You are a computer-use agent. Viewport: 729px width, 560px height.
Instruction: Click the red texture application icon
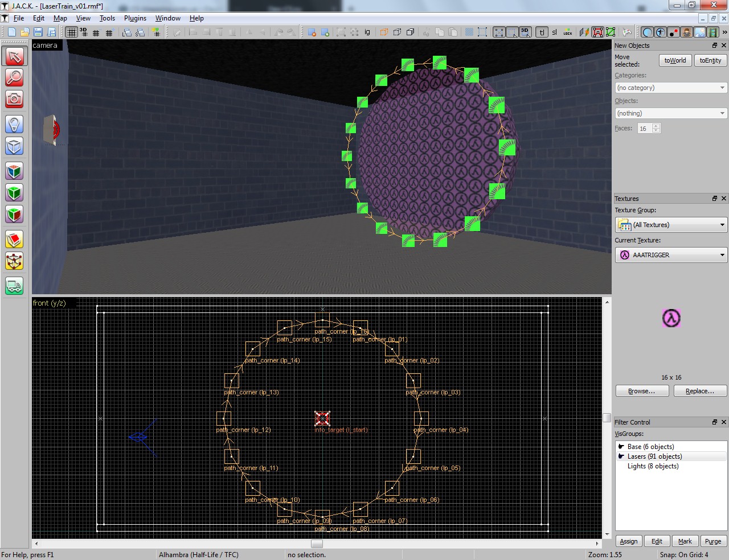[x=598, y=32]
